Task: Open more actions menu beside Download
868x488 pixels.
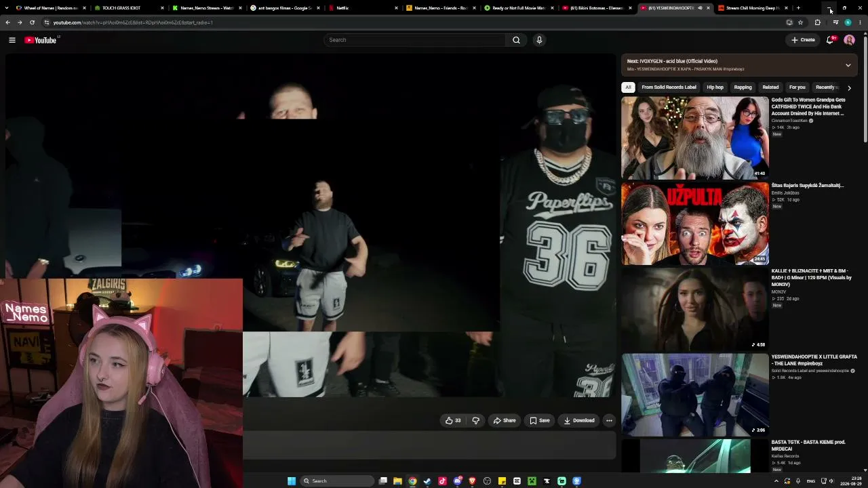Action: 609,420
